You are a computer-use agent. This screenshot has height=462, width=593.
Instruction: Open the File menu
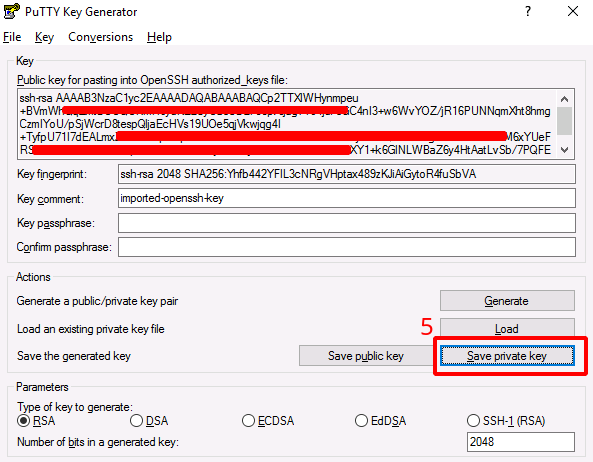click(12, 37)
